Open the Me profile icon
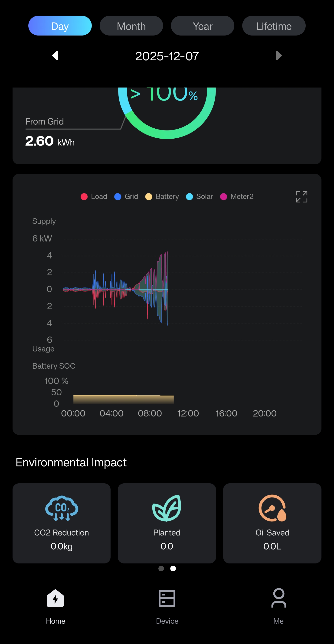The width and height of the screenshot is (334, 644). pos(278,598)
